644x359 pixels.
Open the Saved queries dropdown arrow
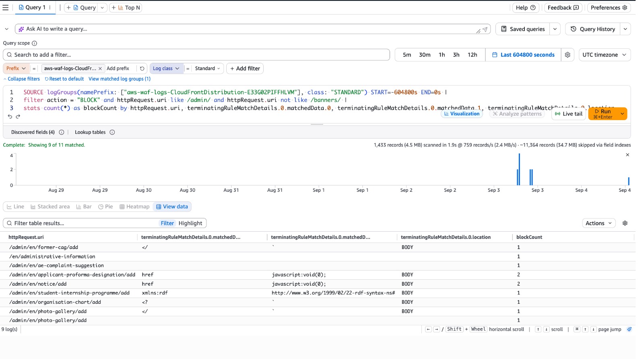(555, 29)
